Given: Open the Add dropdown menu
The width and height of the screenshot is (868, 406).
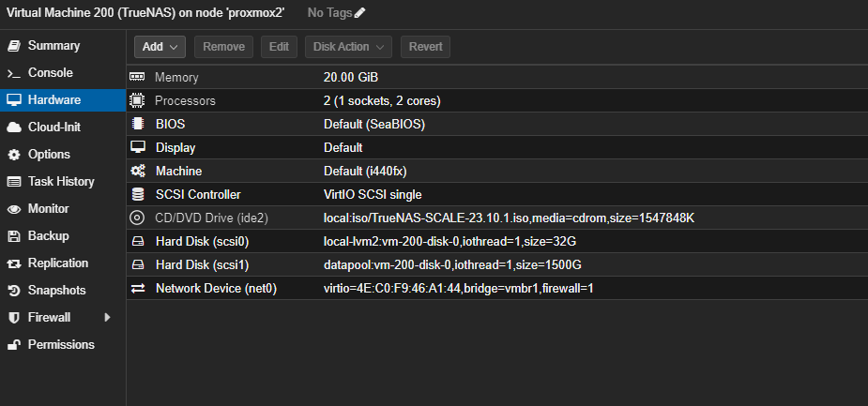Looking at the screenshot, I should click(160, 46).
